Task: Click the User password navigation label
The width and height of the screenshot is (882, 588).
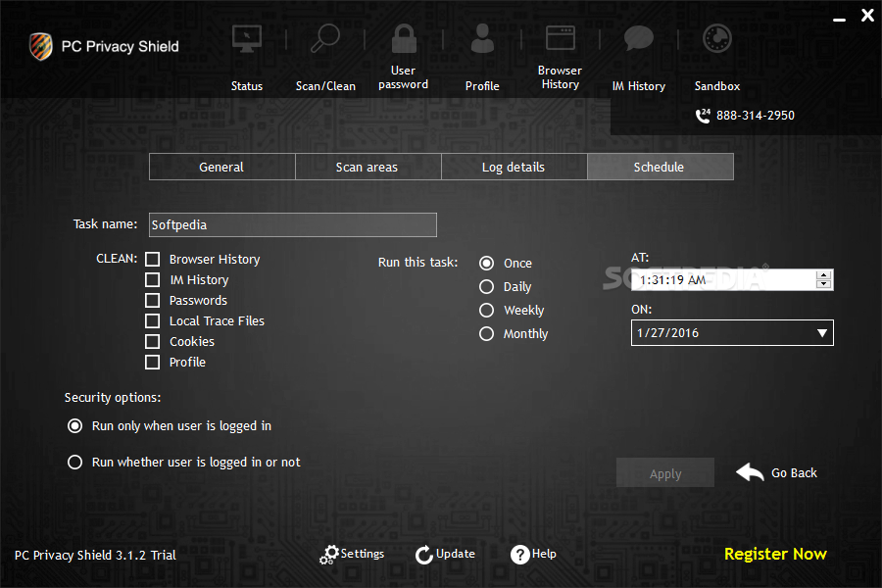Action: point(404,77)
